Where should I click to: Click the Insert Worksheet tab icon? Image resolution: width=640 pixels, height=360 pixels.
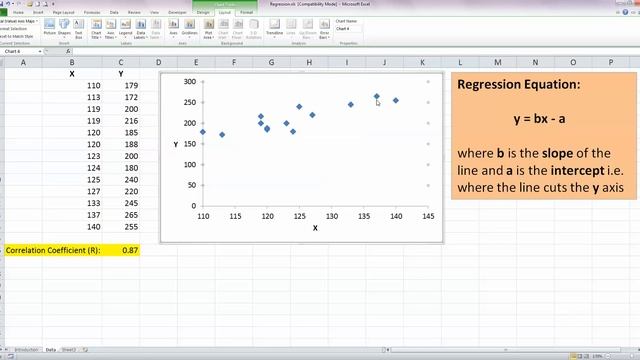click(85, 350)
